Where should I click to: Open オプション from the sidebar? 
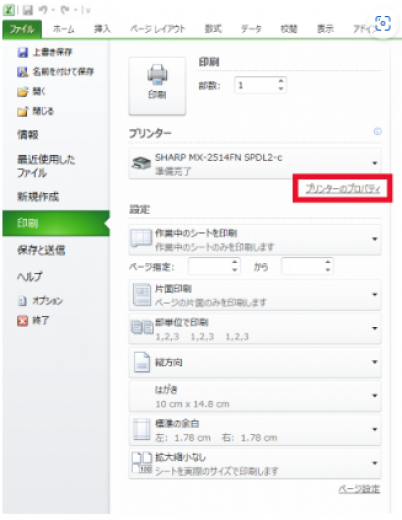point(40,301)
